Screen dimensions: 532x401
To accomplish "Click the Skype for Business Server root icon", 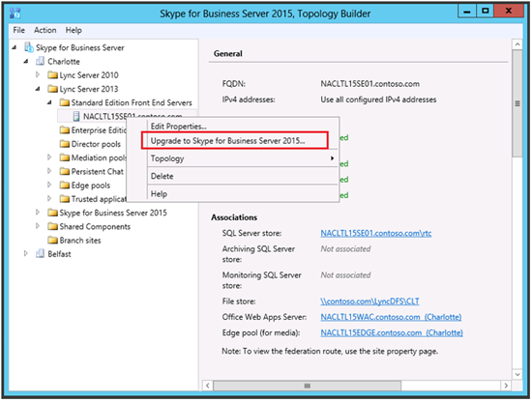I will [x=29, y=47].
